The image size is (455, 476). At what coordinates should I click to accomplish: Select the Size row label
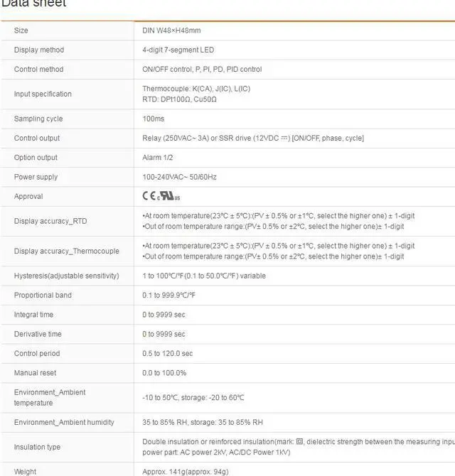(x=21, y=31)
